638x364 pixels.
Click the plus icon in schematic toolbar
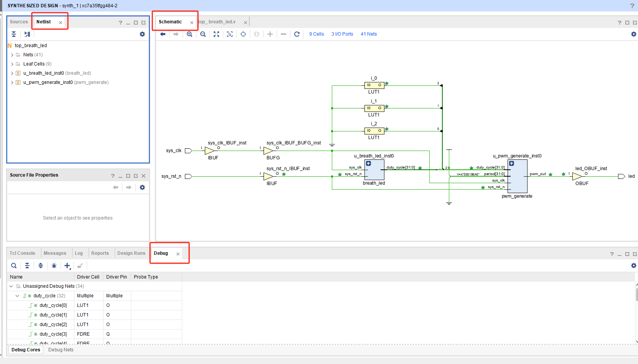pyautogui.click(x=270, y=34)
